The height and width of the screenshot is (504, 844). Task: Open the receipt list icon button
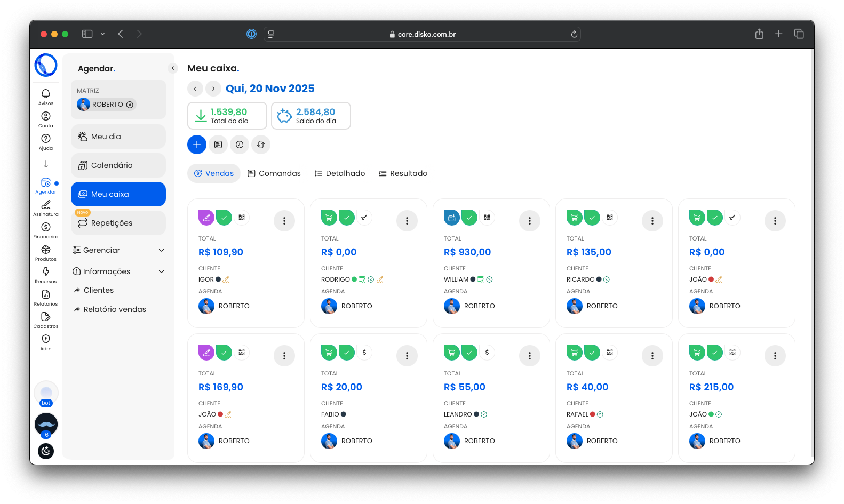click(x=218, y=145)
